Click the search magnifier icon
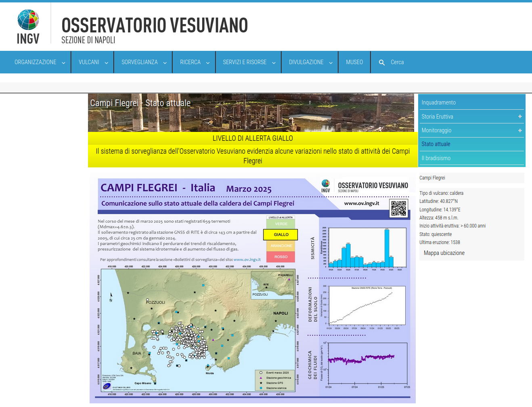This screenshot has width=532, height=407. [x=382, y=63]
